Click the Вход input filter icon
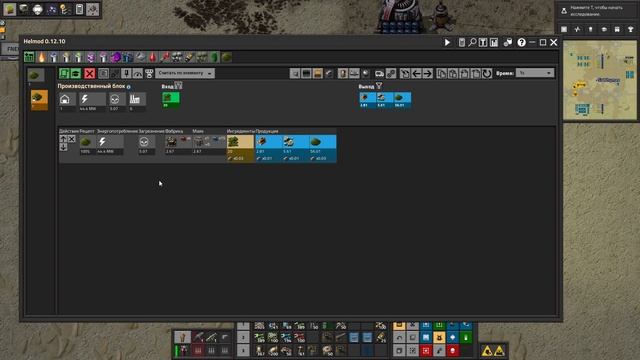 (x=178, y=85)
